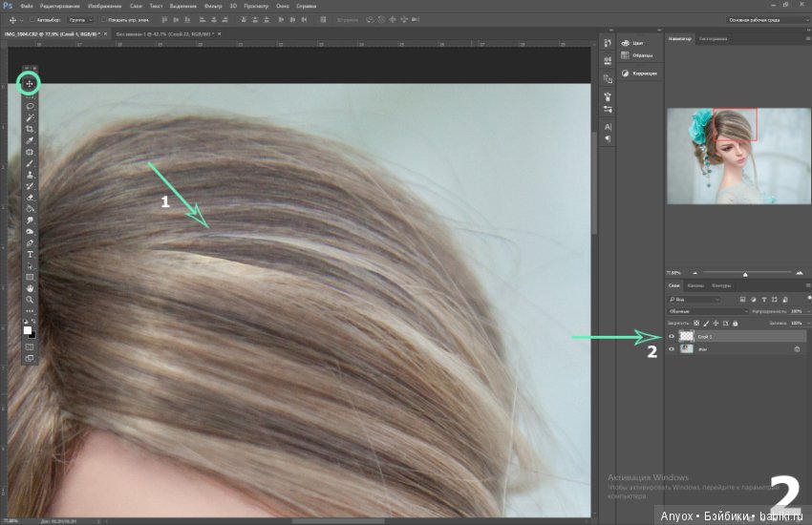Image resolution: width=812 pixels, height=525 pixels.
Task: Toggle Quick Mask mode
Action: [30, 347]
